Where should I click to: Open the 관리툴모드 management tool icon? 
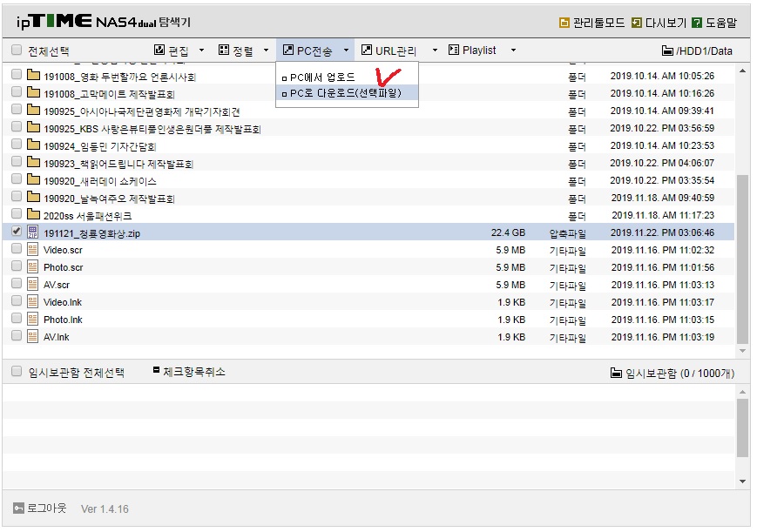click(x=564, y=23)
